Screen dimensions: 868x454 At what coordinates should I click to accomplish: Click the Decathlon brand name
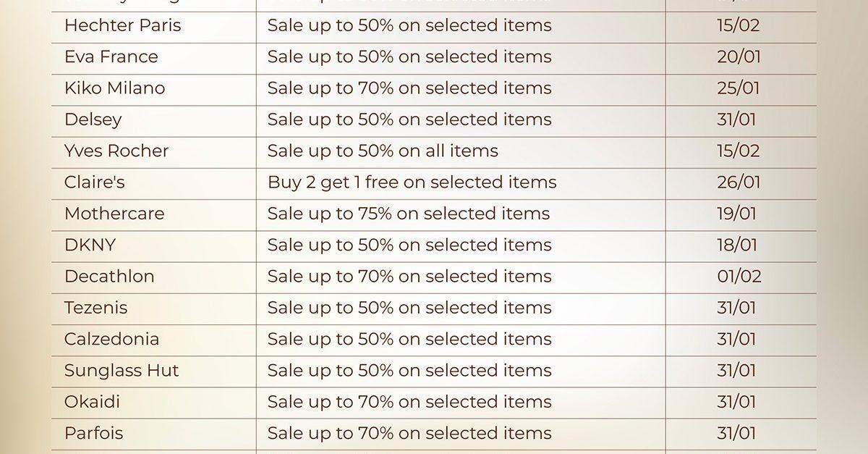(x=109, y=276)
